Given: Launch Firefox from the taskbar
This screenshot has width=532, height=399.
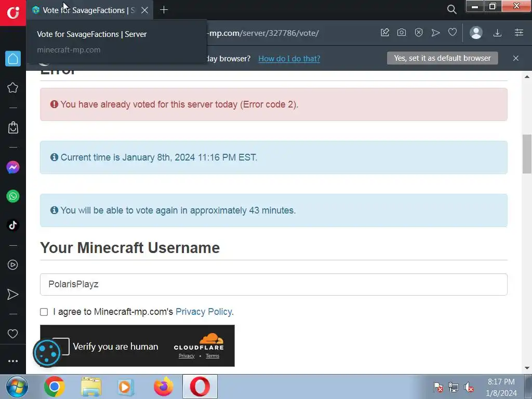Looking at the screenshot, I should point(163,387).
